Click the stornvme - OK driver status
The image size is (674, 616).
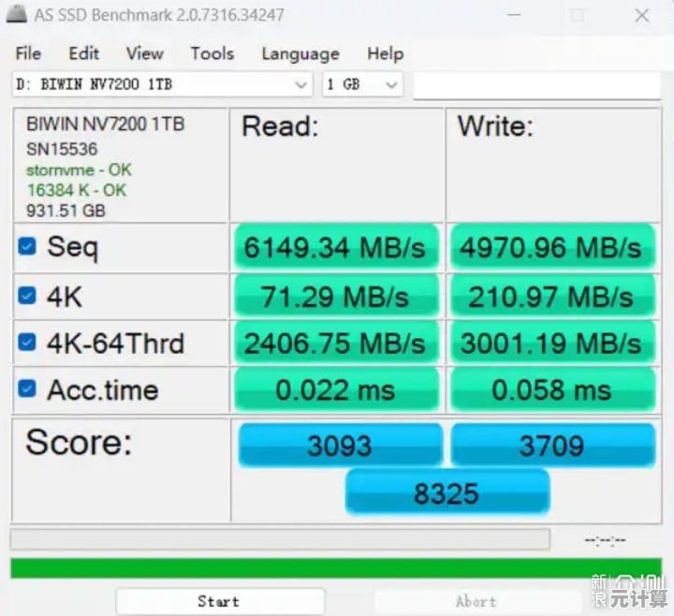(x=79, y=170)
